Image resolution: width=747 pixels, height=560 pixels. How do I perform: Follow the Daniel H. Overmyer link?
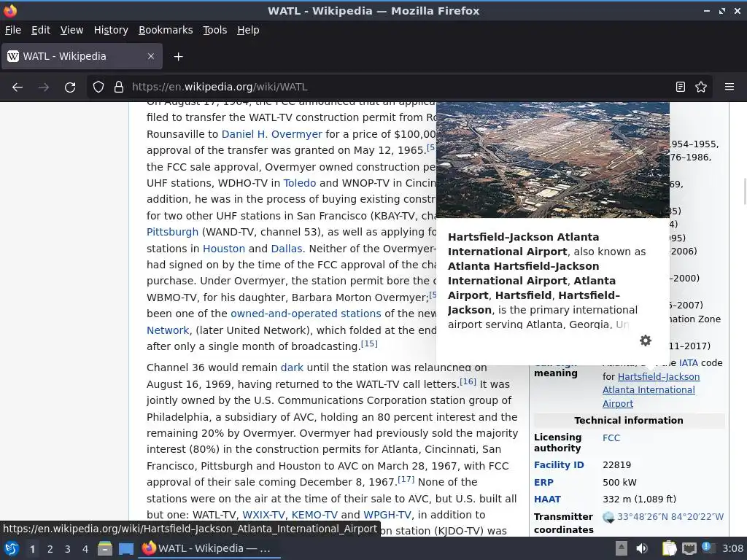271,134
